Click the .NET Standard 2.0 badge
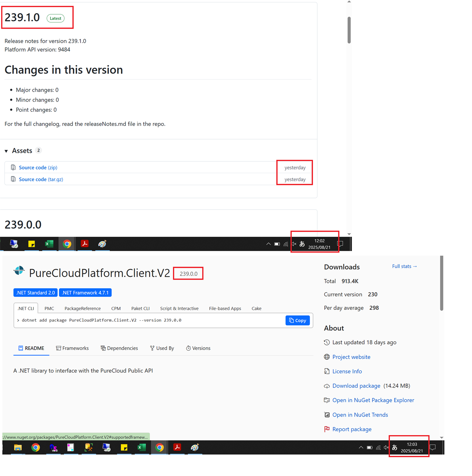This screenshot has height=476, width=472. 36,293
